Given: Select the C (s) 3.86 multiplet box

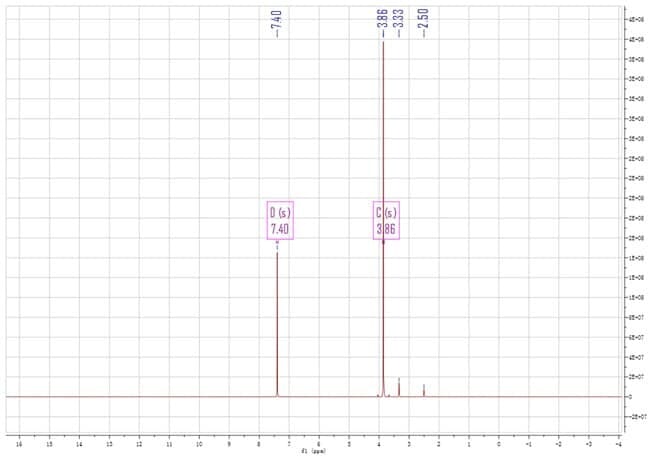Looking at the screenshot, I should [386, 221].
